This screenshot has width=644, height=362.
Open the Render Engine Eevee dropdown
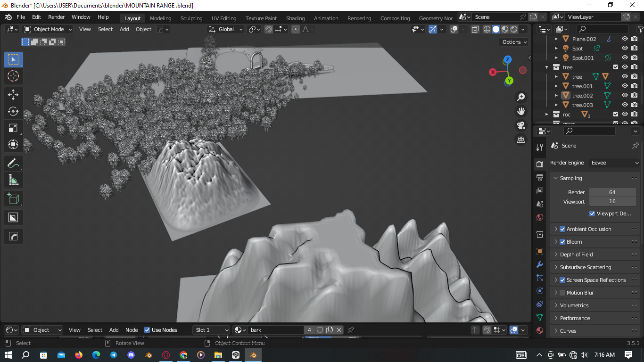coord(614,163)
